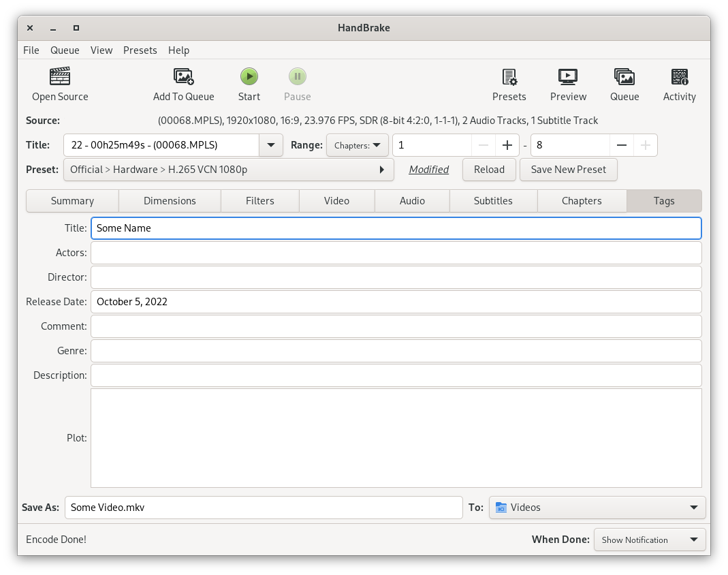Increase the start chapter with plus button
Screen dimensions: 728x575
(507, 145)
